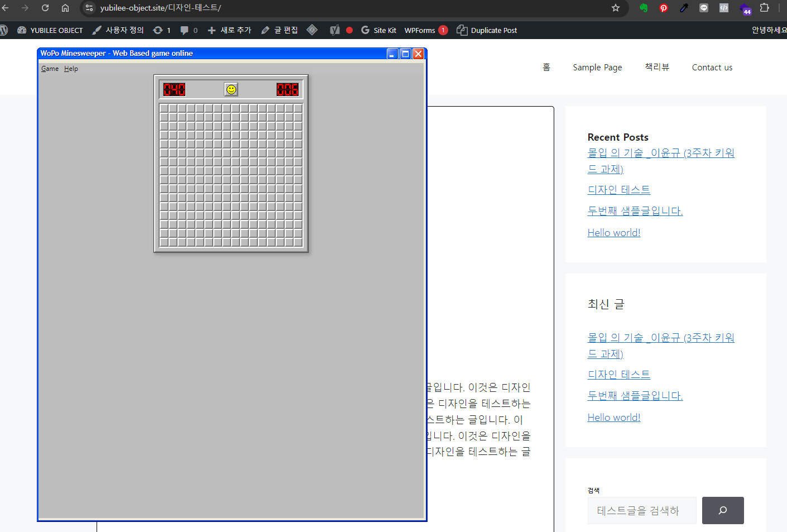Open the WordPress logo menu
The image size is (787, 532).
(x=3, y=30)
